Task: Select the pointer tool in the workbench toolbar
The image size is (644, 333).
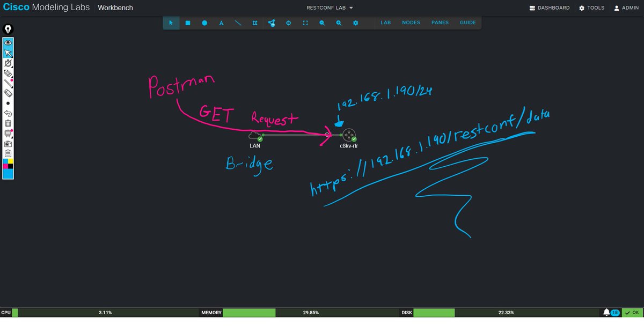Action: pos(171,23)
